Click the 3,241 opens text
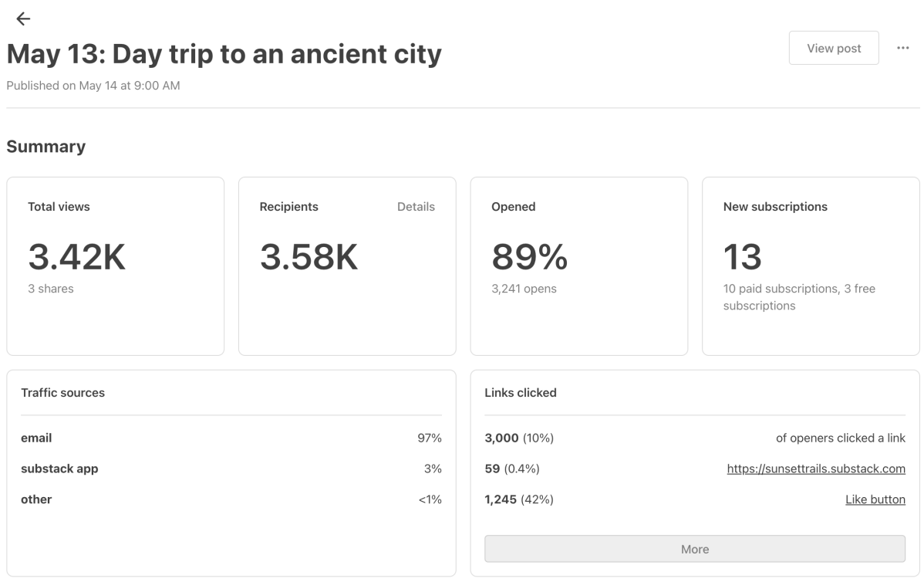 524,289
